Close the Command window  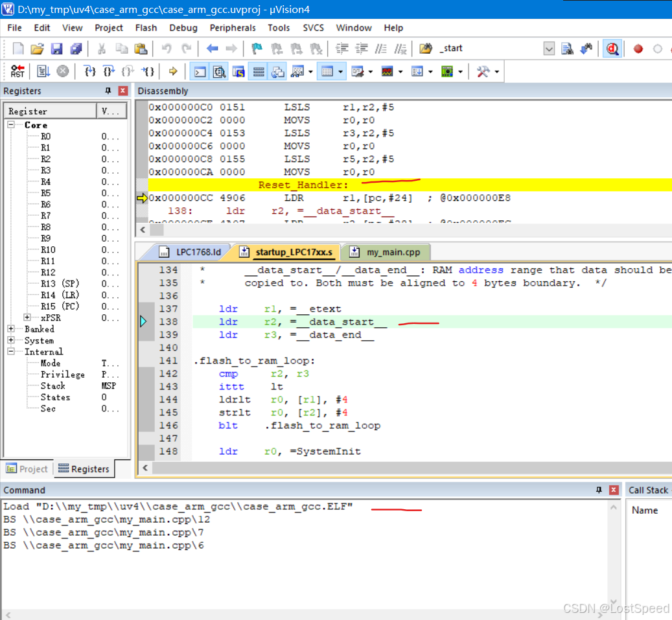(x=614, y=490)
